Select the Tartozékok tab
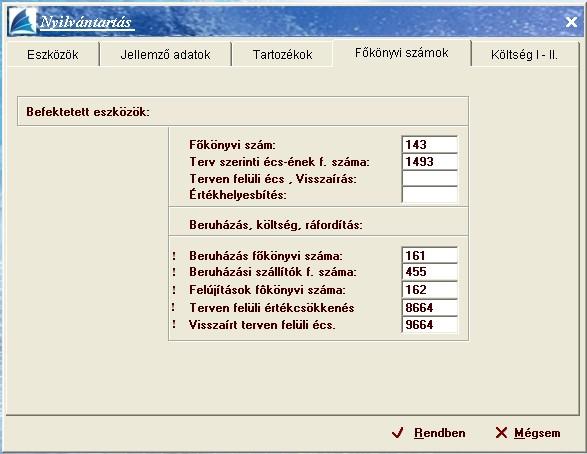The image size is (587, 454). 282,55
